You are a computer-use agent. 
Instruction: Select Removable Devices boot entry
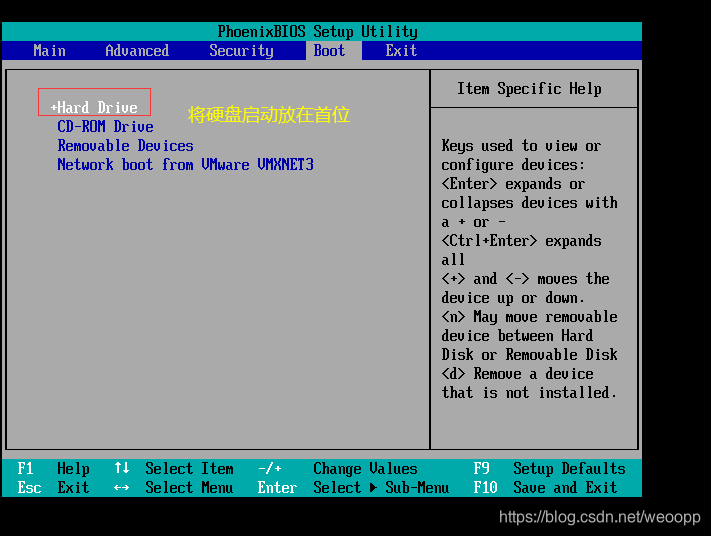[x=125, y=146]
